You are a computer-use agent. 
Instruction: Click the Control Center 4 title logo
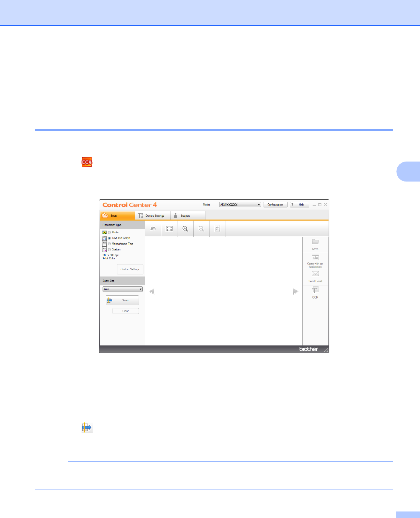130,205
